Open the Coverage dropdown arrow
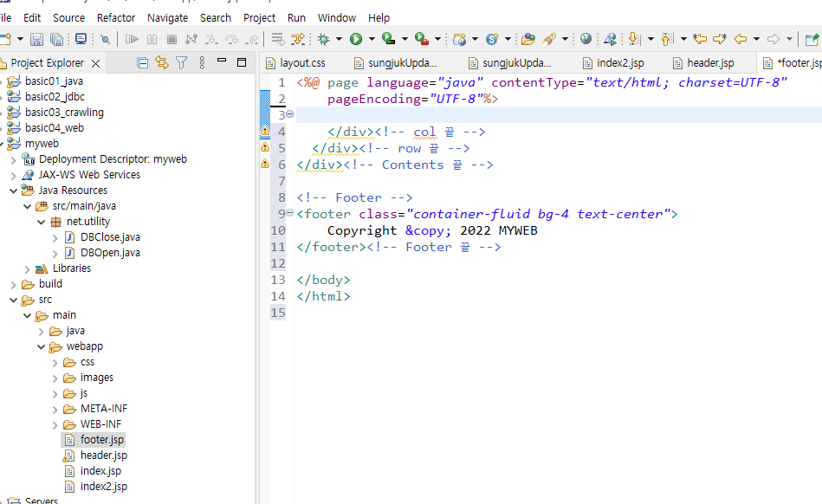The width and height of the screenshot is (822, 504). [x=405, y=39]
